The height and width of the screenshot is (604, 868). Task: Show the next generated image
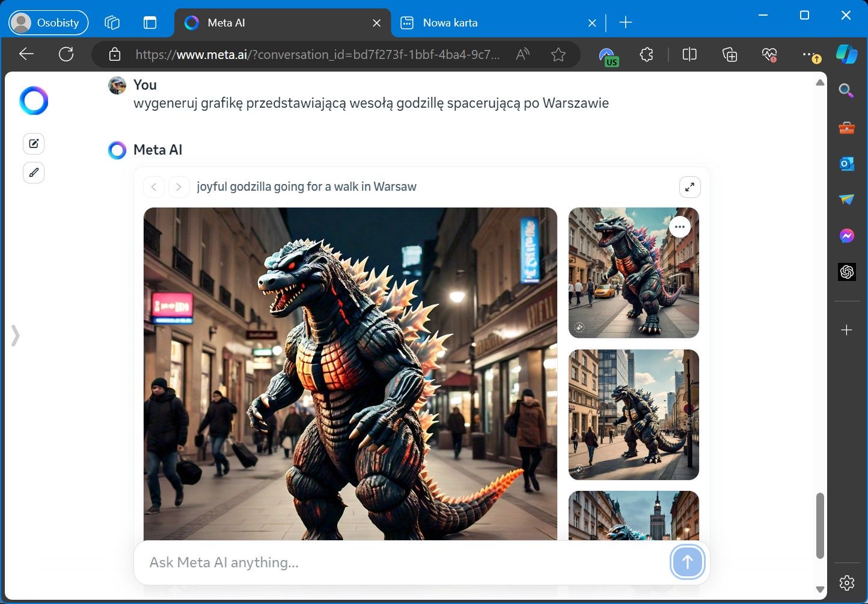pyautogui.click(x=179, y=187)
